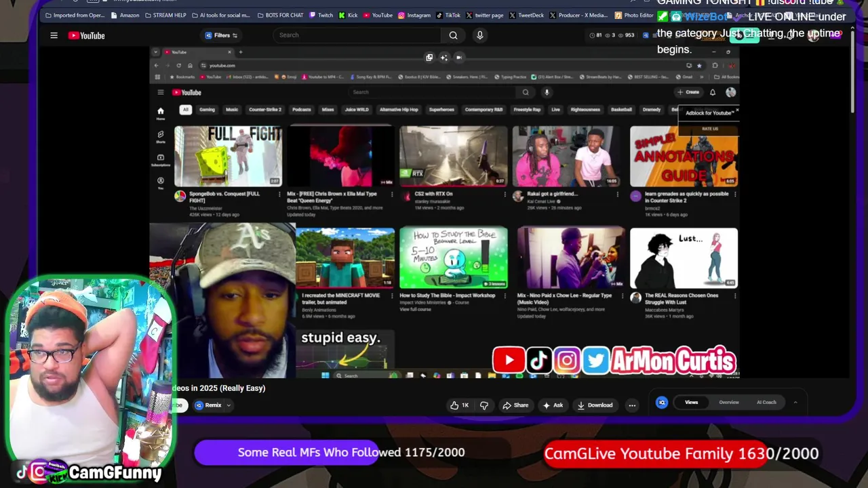
Task: Click the Subscriptions sidebar icon inside the video
Action: (161, 160)
